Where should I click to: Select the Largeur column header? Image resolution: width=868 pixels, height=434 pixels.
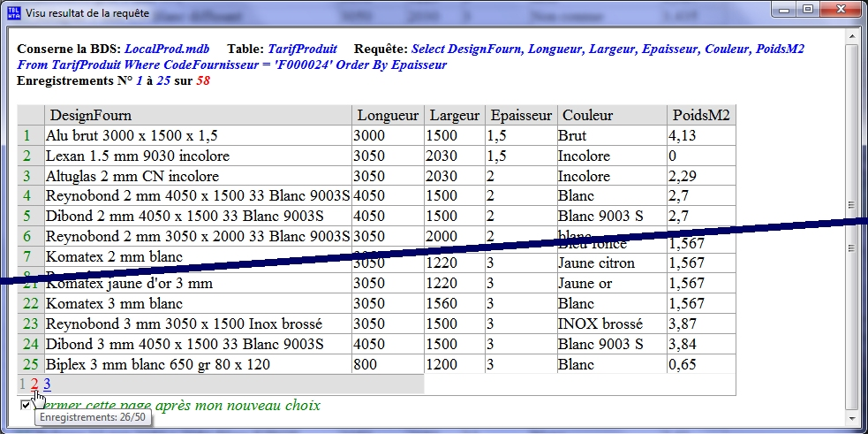click(x=454, y=116)
